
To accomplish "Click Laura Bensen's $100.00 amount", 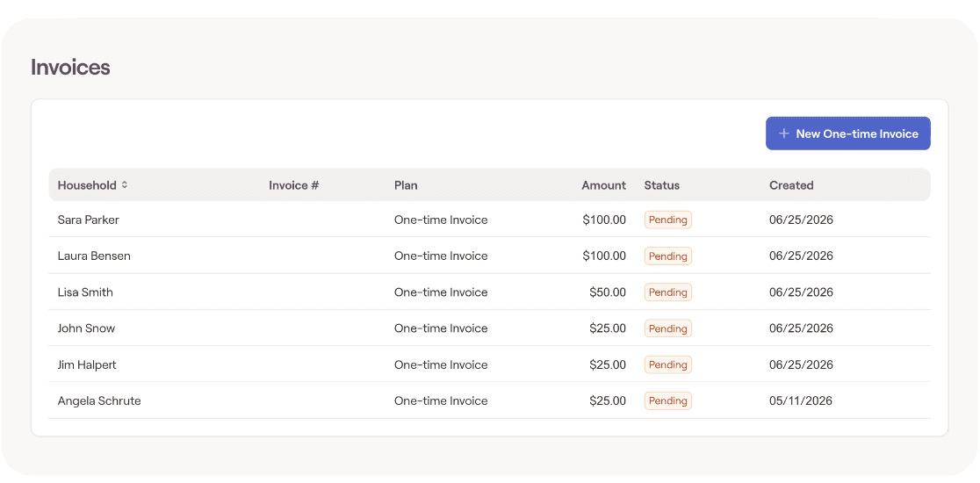I will point(604,256).
